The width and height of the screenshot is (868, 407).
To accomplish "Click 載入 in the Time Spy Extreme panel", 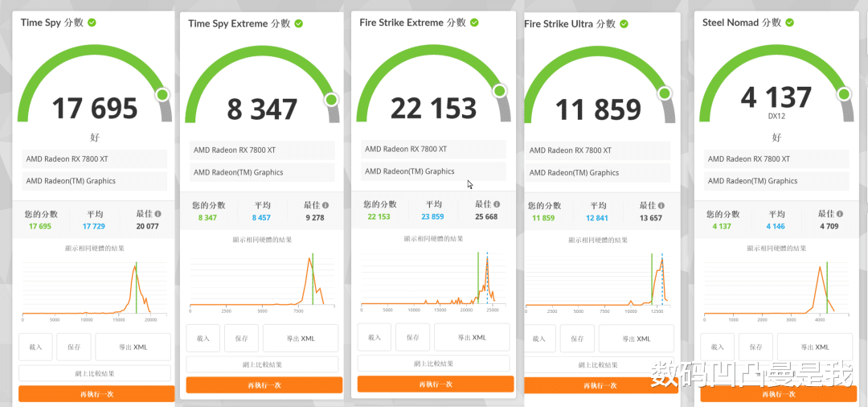I will (x=203, y=339).
